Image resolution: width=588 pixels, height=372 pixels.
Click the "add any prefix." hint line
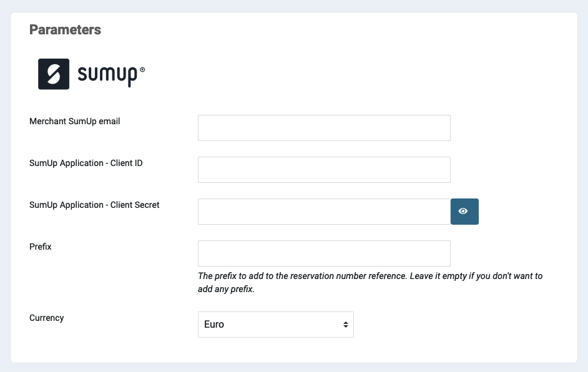point(226,290)
